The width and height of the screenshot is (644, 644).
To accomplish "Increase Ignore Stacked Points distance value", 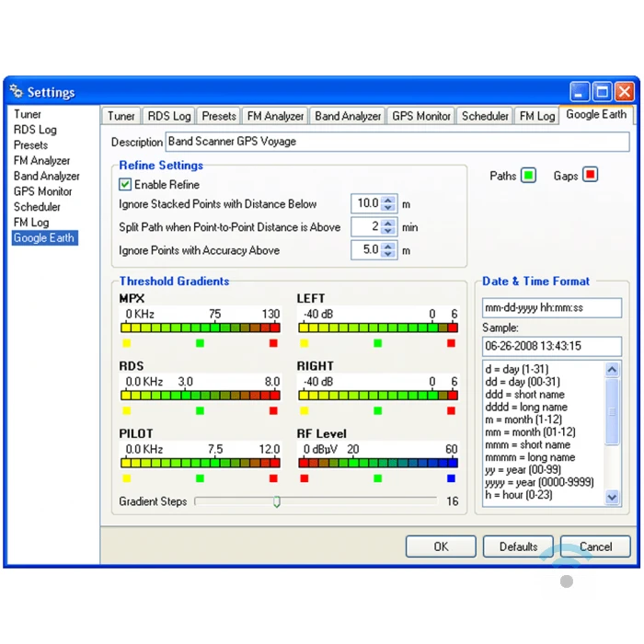I will click(x=388, y=200).
